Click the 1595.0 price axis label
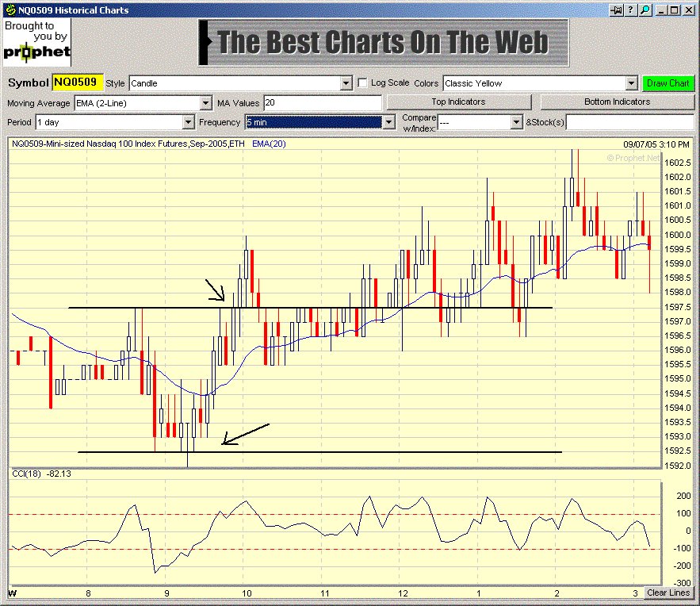 pyautogui.click(x=678, y=378)
